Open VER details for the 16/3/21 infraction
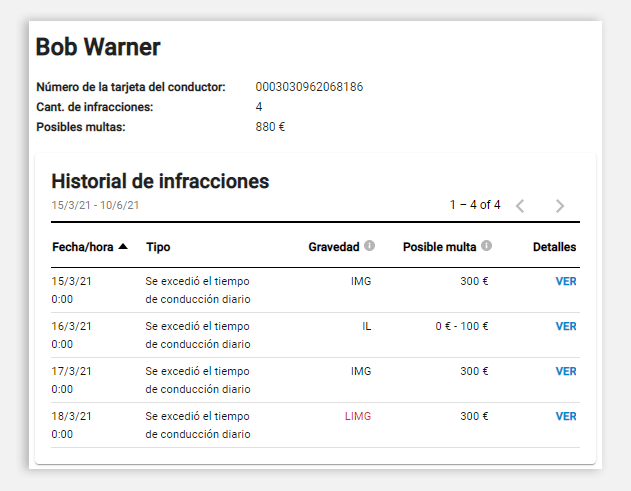The width and height of the screenshot is (631, 491). tap(566, 326)
